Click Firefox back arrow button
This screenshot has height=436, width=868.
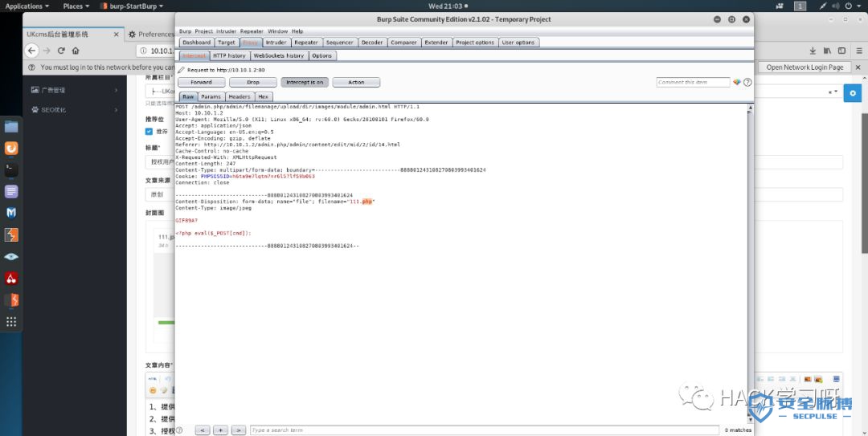[31, 51]
